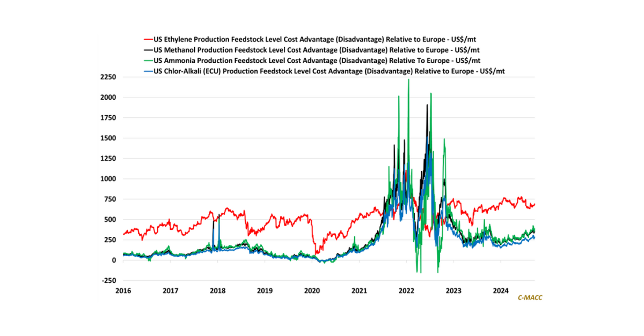This screenshot has width=644, height=336.
Task: Select the 2024 year label on the x-axis
Action: click(x=501, y=291)
